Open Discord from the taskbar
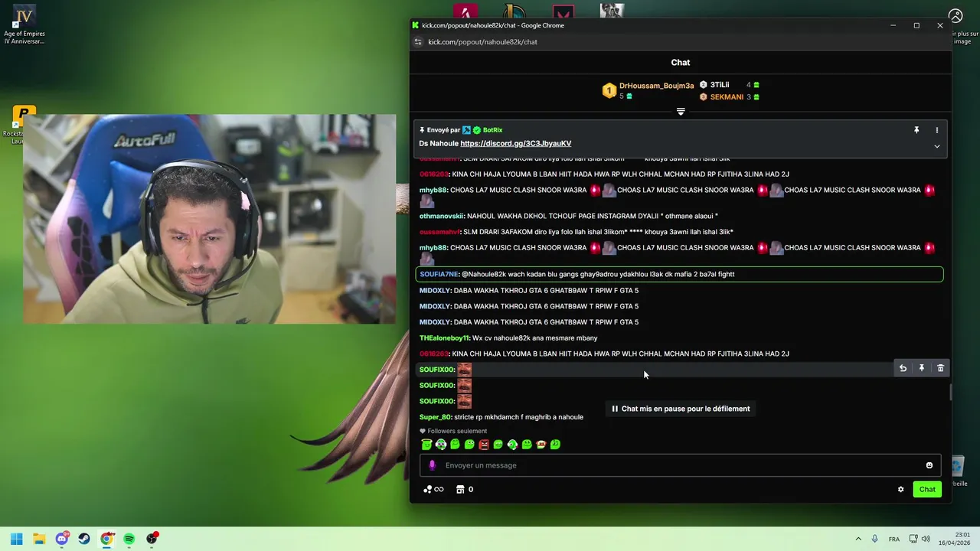 (x=62, y=539)
